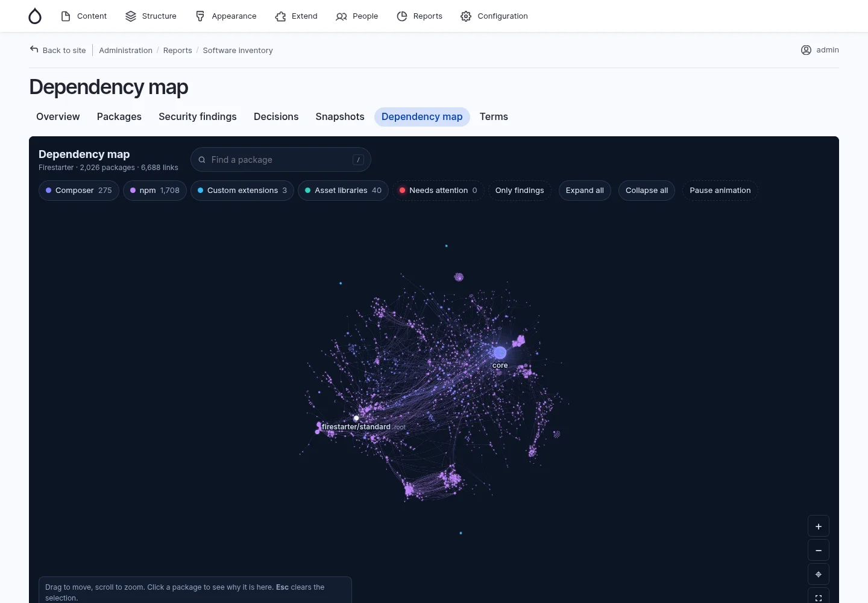Click the Expand all button
The width and height of the screenshot is (868, 603).
click(x=585, y=191)
